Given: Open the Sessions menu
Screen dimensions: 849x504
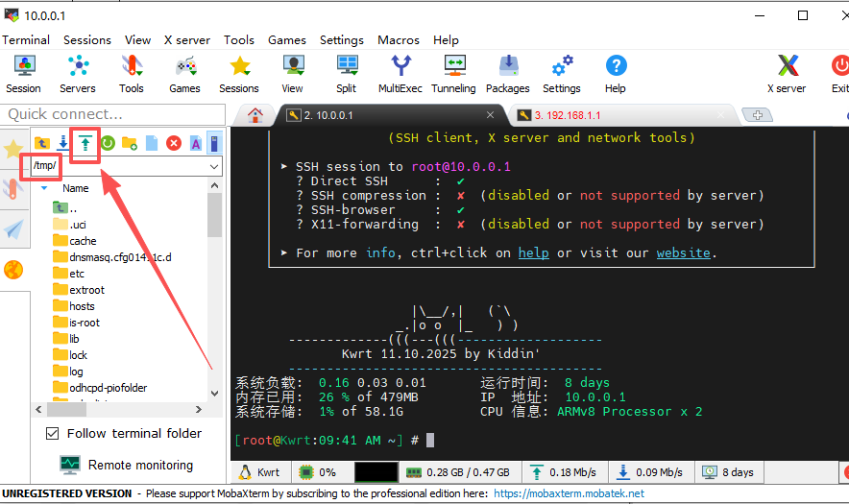Looking at the screenshot, I should point(87,40).
